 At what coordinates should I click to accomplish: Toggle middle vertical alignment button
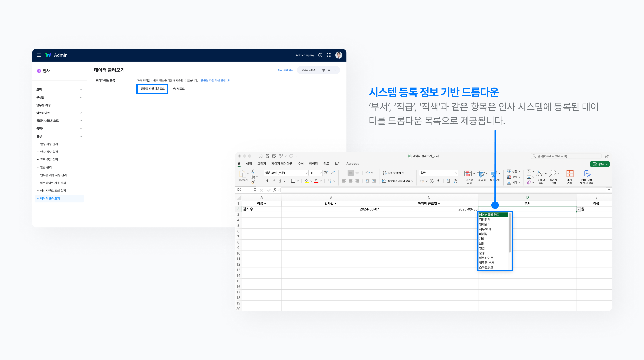tap(350, 173)
